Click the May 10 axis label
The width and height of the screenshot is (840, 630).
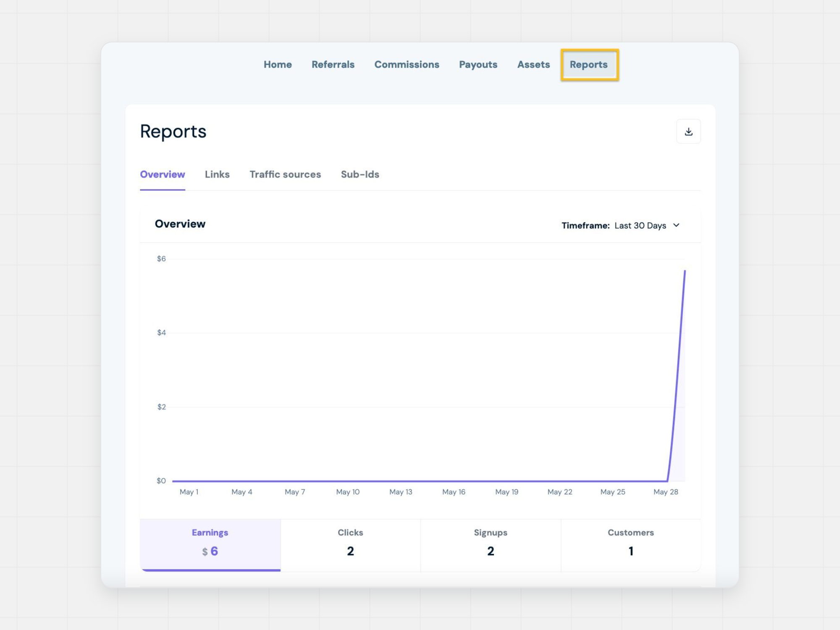click(x=348, y=492)
